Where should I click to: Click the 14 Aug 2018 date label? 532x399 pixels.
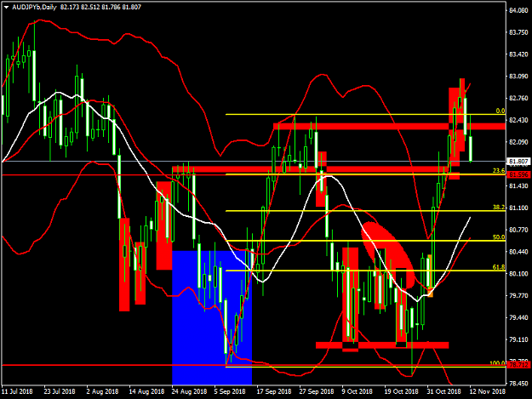[x=146, y=391]
